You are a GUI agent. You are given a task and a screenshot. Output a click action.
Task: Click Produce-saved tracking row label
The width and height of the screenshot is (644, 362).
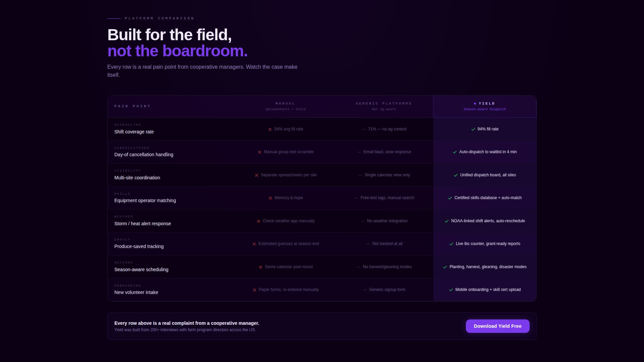pyautogui.click(x=139, y=246)
